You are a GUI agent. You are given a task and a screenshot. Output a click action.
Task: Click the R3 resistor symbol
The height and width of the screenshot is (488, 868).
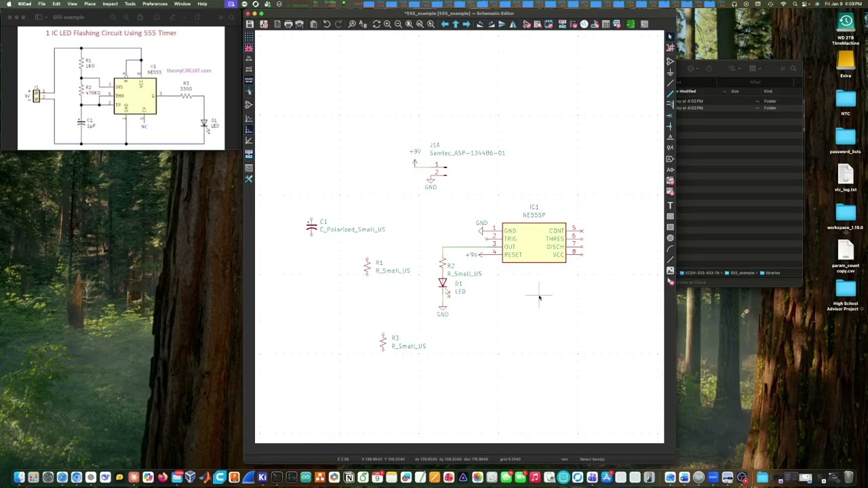pyautogui.click(x=383, y=342)
